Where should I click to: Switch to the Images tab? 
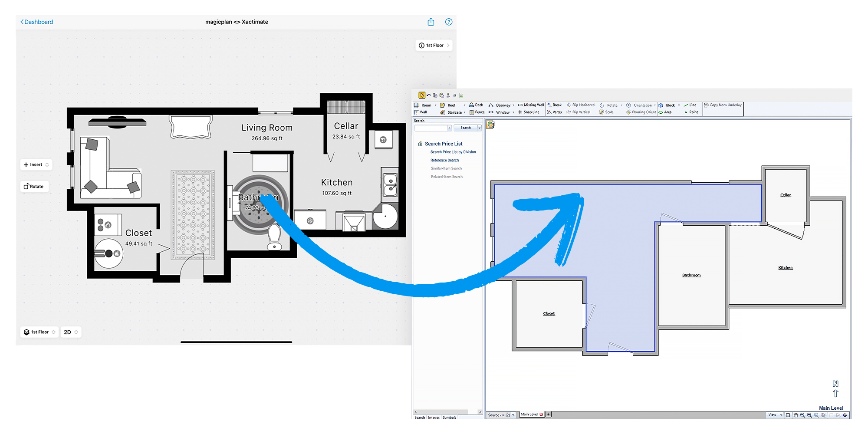pos(434,418)
